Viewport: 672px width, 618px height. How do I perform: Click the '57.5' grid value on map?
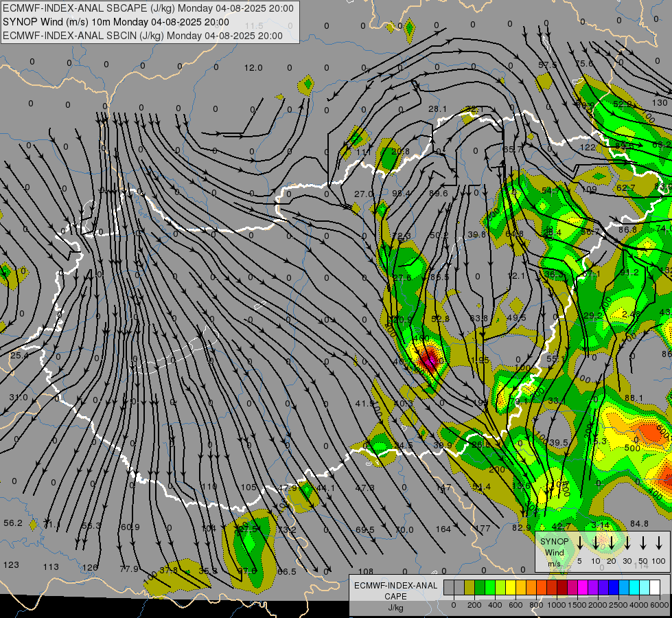point(547,65)
